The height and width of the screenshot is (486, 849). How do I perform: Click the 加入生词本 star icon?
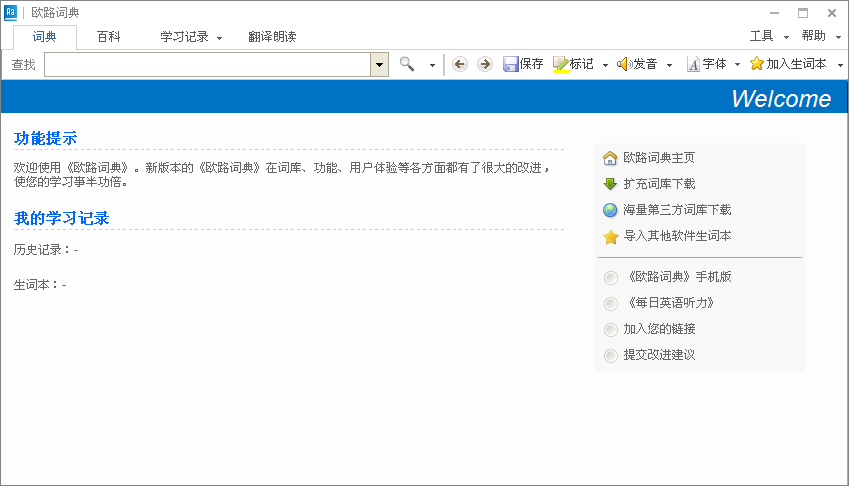(756, 64)
